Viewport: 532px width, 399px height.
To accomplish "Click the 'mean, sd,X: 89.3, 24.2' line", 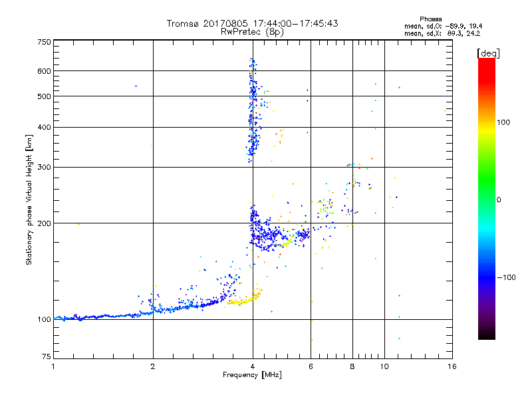I will click(x=442, y=34).
